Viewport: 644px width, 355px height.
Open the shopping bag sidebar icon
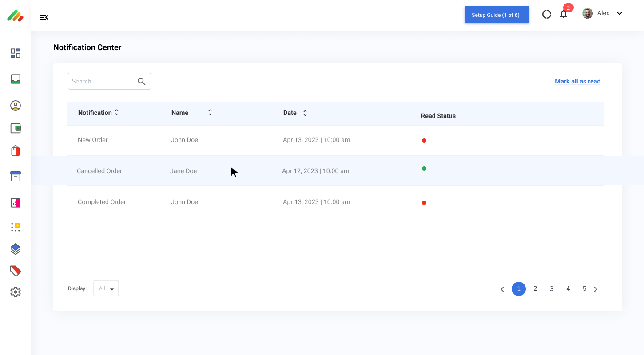coord(16,150)
